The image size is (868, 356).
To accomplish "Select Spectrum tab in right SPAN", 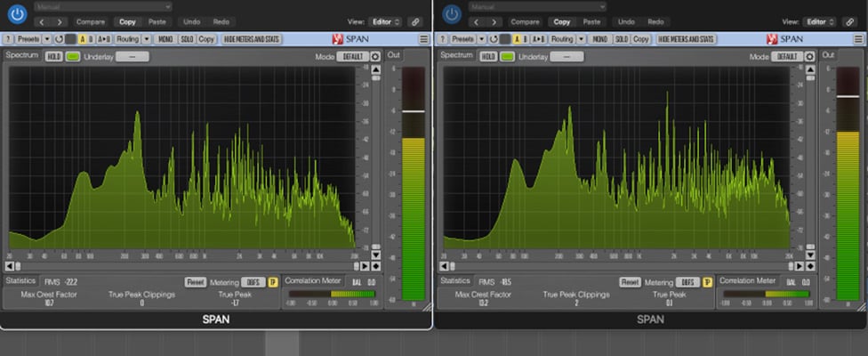I will pos(457,55).
